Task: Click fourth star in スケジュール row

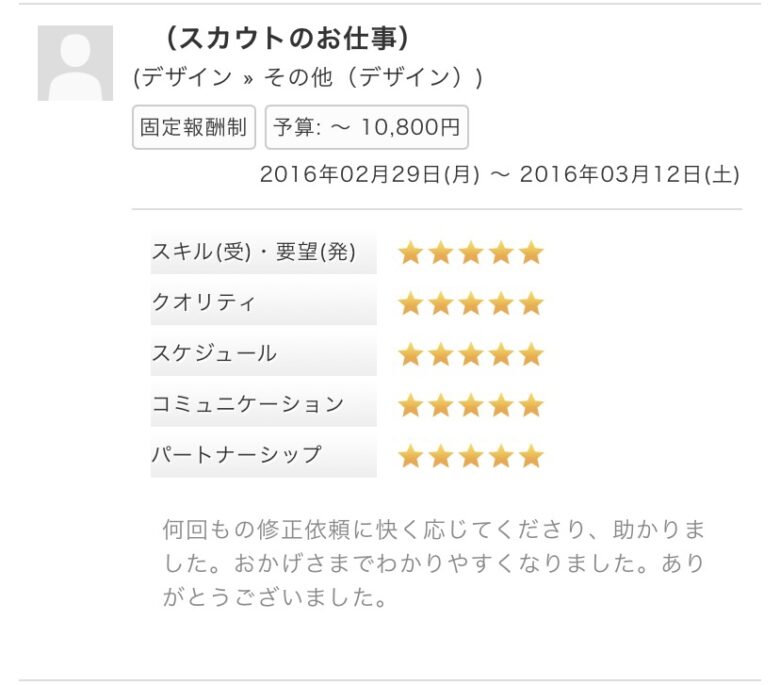Action: 501,354
